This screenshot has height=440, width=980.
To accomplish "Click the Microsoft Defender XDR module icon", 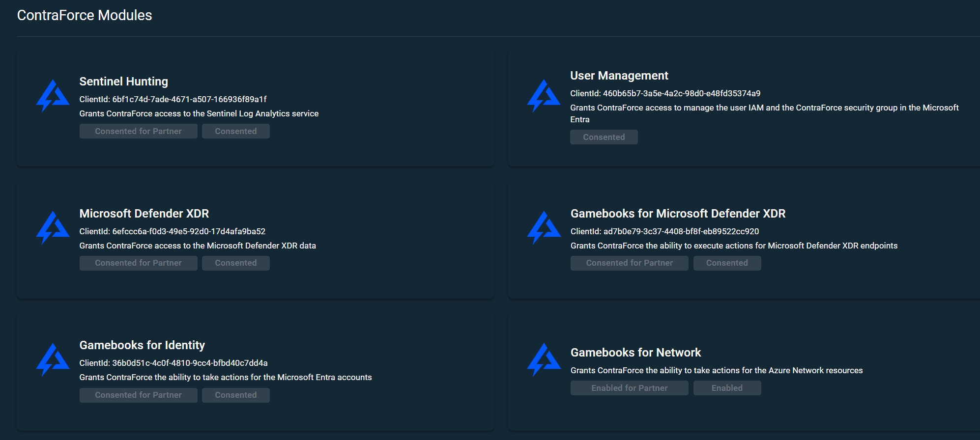I will coord(53,227).
